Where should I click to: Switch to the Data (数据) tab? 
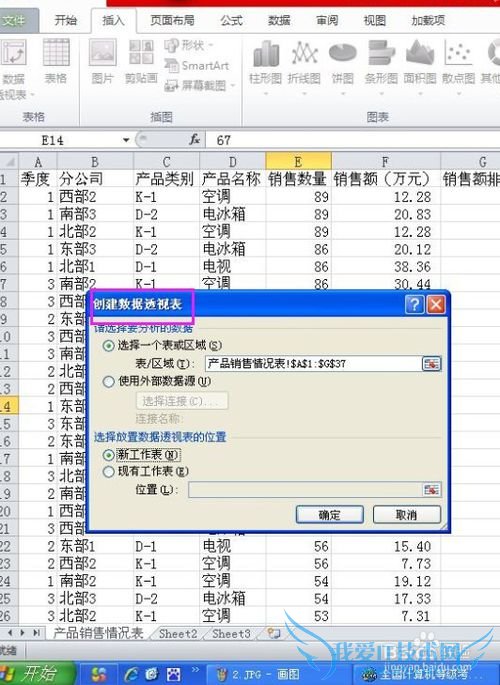click(279, 20)
